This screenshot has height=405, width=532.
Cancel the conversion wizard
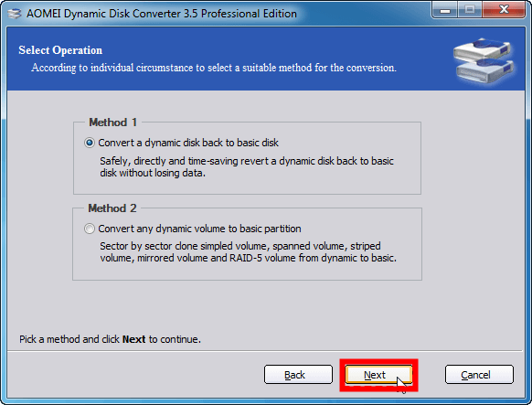pyautogui.click(x=479, y=375)
